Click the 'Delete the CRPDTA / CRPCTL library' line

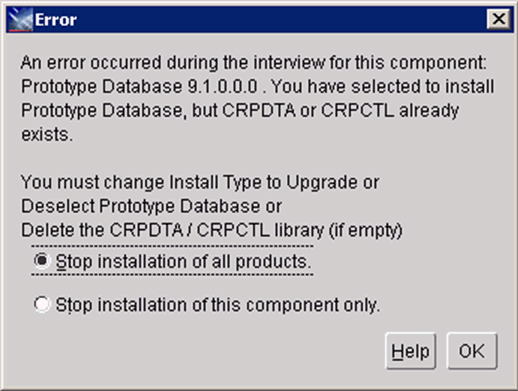coord(212,230)
